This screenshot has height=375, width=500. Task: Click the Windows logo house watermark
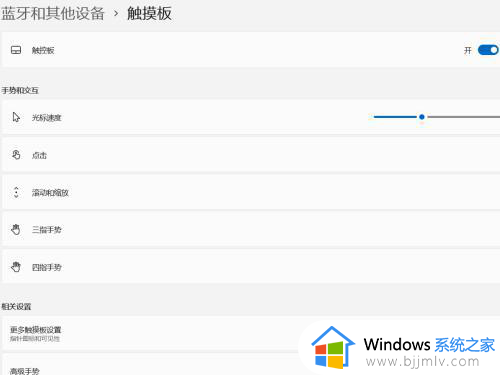[x=333, y=347]
